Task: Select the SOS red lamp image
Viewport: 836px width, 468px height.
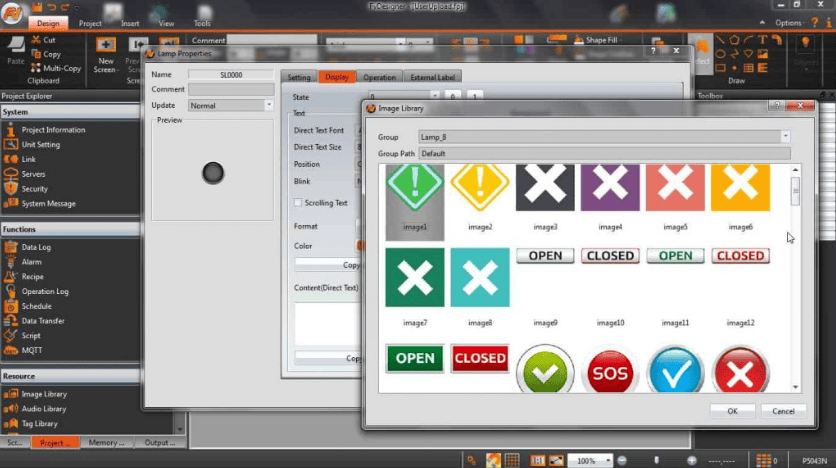Action: [610, 371]
